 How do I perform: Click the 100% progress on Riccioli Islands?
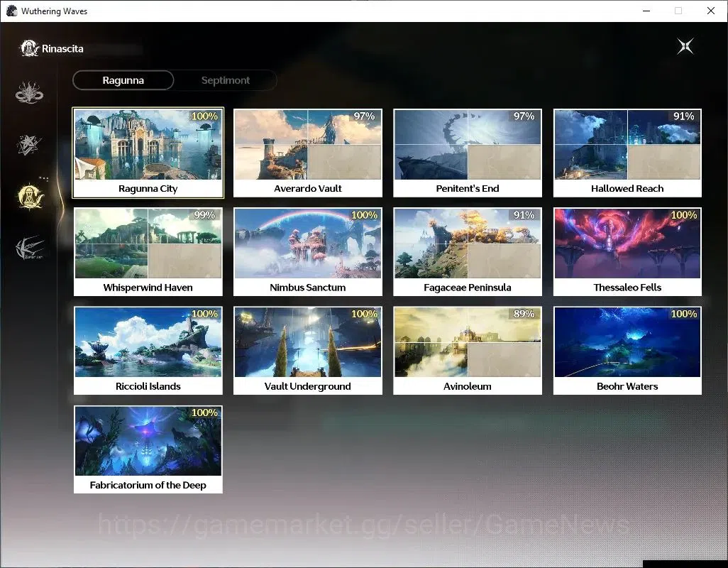(x=205, y=314)
